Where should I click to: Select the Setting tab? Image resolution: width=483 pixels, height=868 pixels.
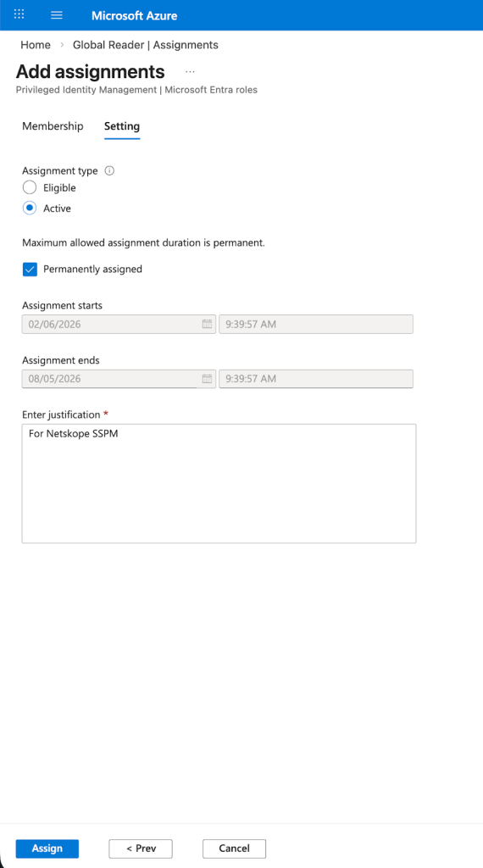(122, 126)
